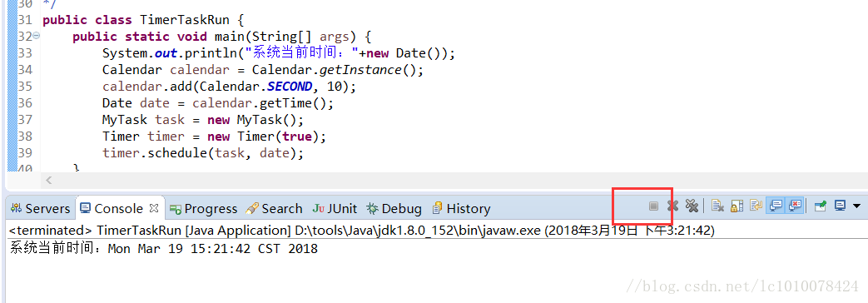
Task: Open the console selection dropdown arrow
Action: tap(857, 206)
